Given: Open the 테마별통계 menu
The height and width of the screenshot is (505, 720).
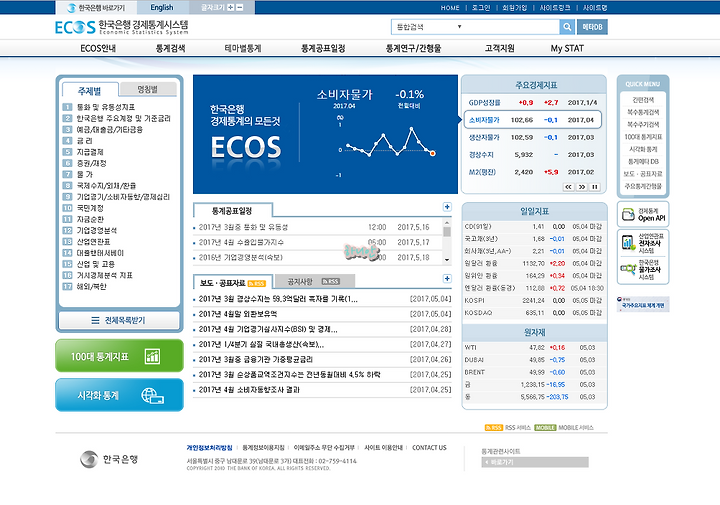Looking at the screenshot, I should [x=242, y=49].
